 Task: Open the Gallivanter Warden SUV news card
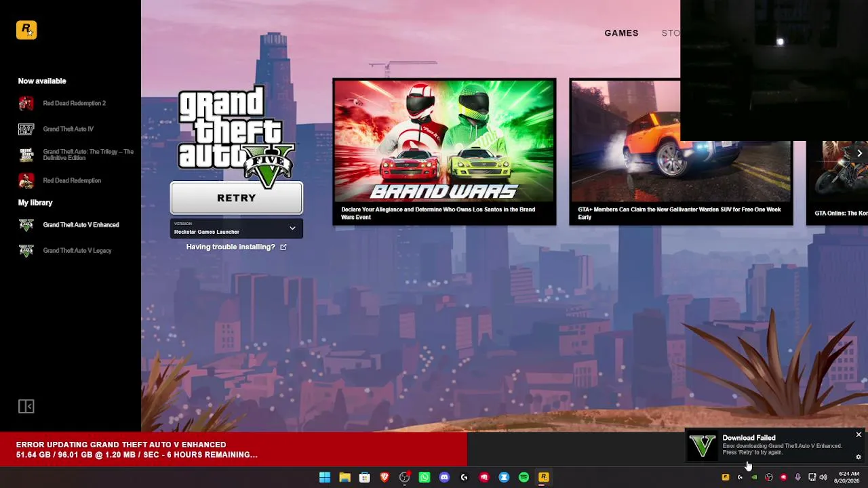tap(681, 152)
